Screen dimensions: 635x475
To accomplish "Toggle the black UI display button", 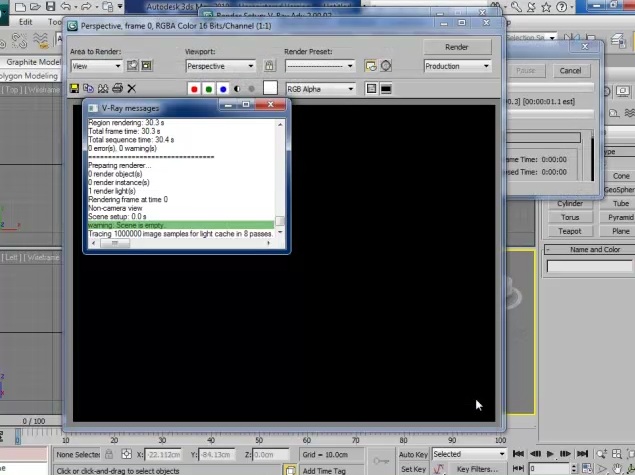I will tap(386, 89).
